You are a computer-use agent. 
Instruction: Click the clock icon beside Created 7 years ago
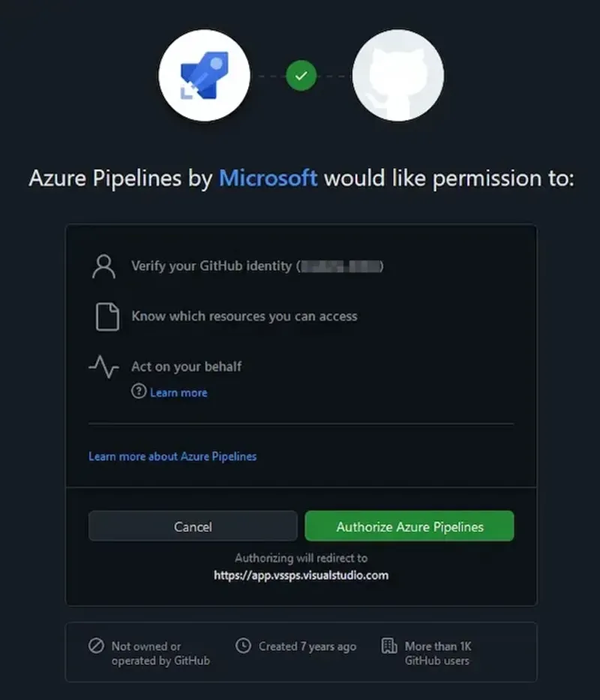[x=244, y=646]
